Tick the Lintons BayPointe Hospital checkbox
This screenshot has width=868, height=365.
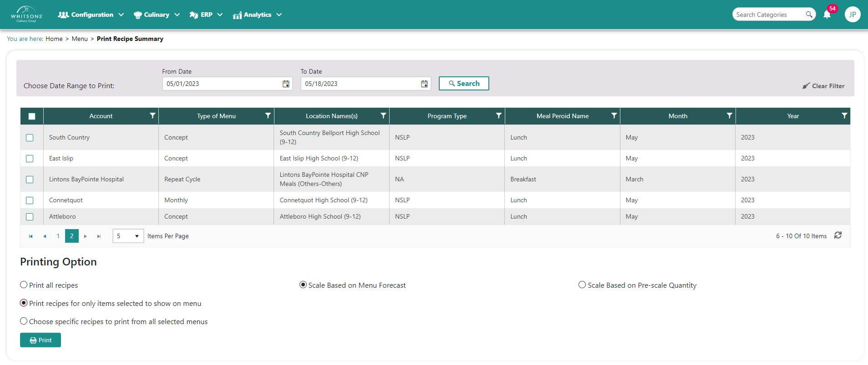[x=30, y=180]
